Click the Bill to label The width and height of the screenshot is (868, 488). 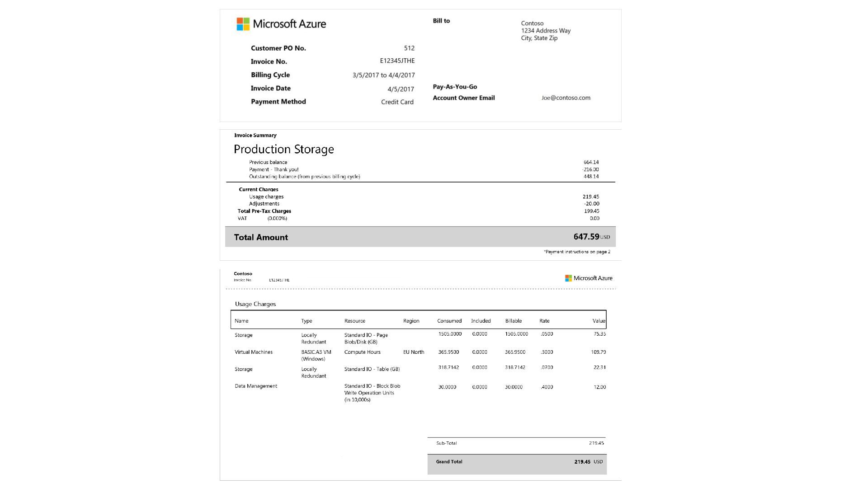(x=441, y=21)
